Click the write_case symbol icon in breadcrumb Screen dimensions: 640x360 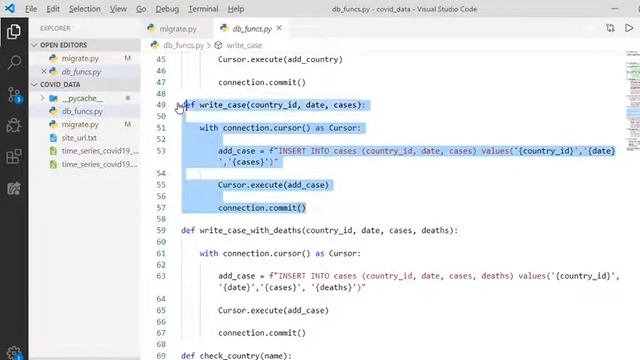click(218, 45)
